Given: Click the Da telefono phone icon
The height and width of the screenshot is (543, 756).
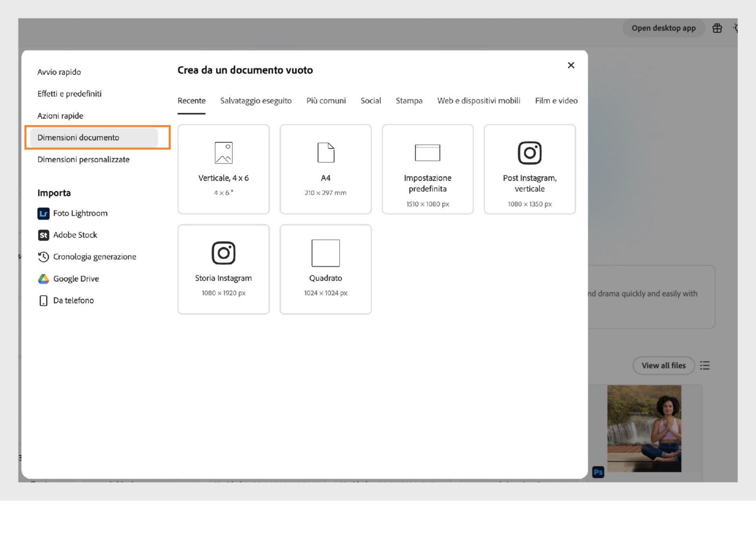Looking at the screenshot, I should (43, 301).
